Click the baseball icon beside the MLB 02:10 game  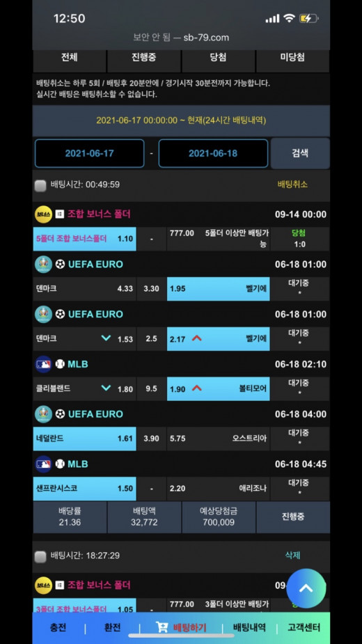tap(60, 364)
